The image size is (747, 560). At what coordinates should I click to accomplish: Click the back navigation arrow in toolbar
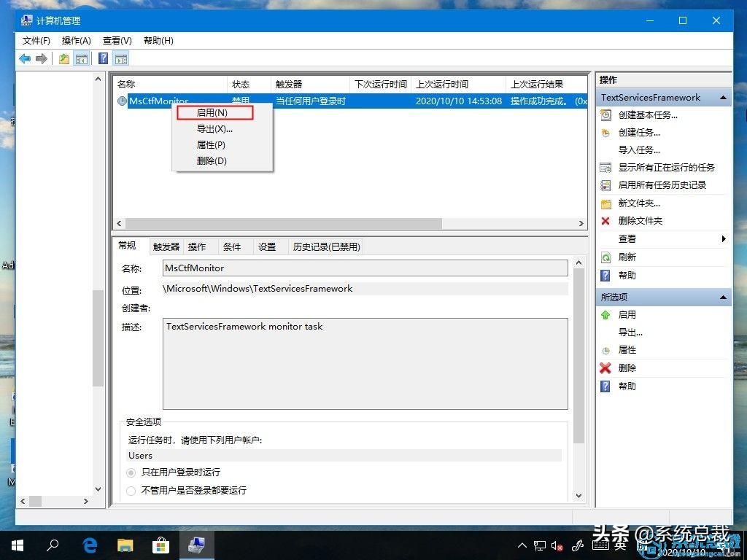point(24,58)
